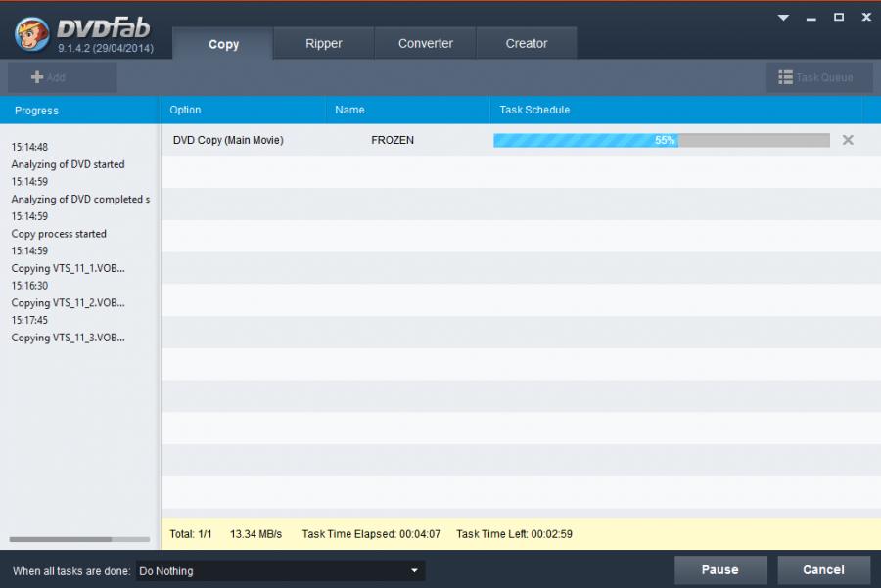Image resolution: width=881 pixels, height=588 pixels.
Task: Click the 15:17:45 timestamp in the log
Action: click(x=29, y=320)
